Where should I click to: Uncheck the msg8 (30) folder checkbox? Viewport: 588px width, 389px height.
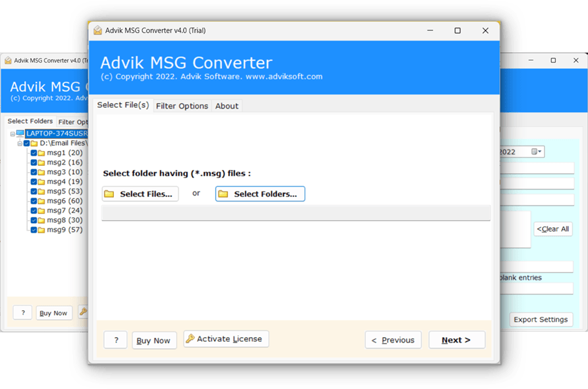click(x=34, y=220)
